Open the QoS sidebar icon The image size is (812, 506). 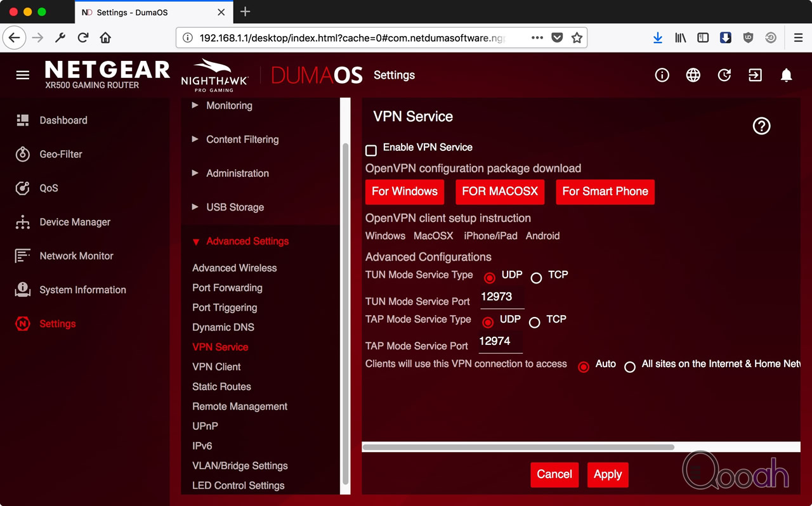pyautogui.click(x=23, y=188)
